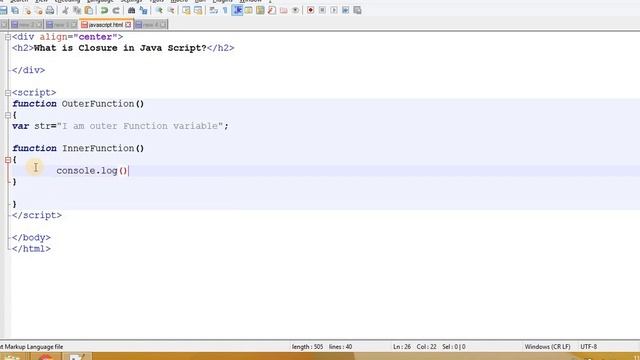
Task: Zoom out using the toolbar magnifier
Action: tap(171, 10)
